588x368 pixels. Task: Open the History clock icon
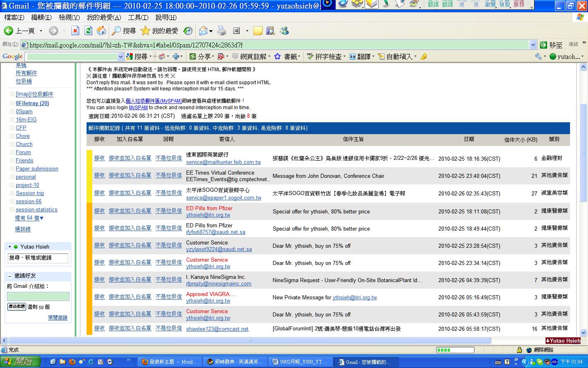[188, 31]
